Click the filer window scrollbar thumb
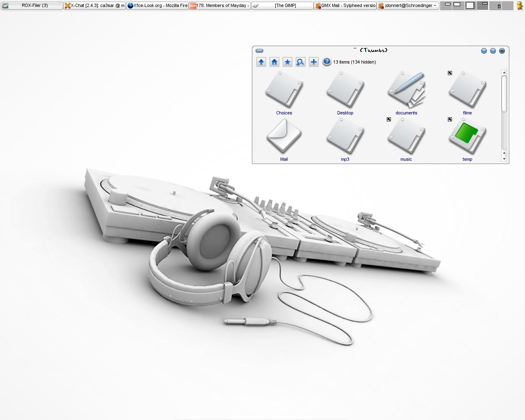The height and width of the screenshot is (420, 525). point(504,94)
